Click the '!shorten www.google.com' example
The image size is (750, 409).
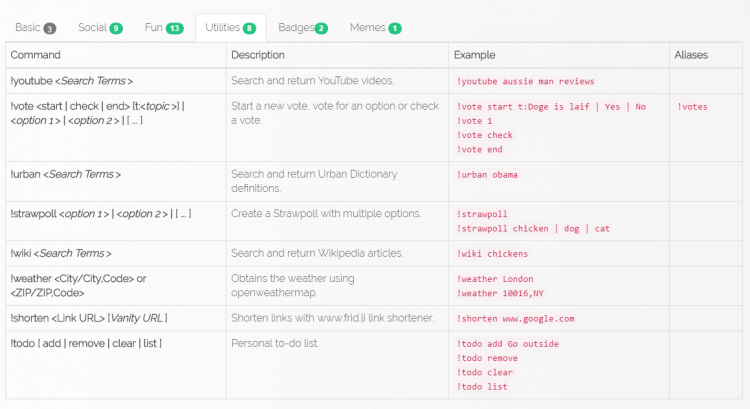515,319
